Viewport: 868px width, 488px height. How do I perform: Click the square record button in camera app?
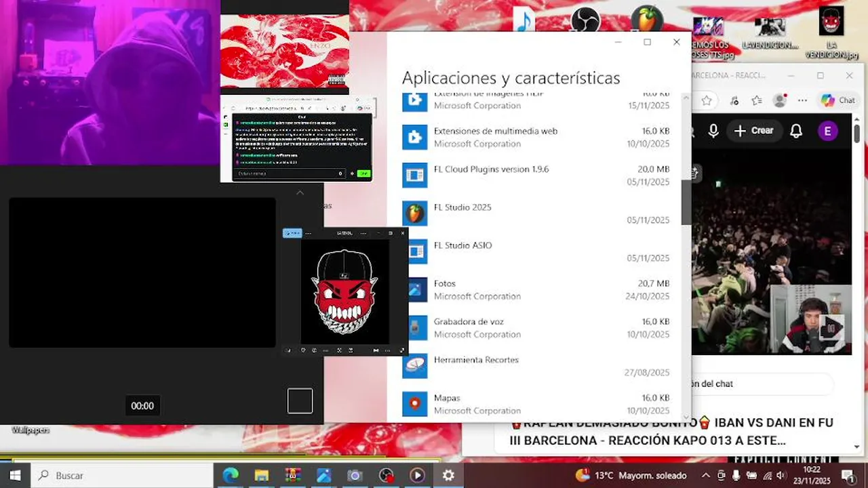coord(300,401)
